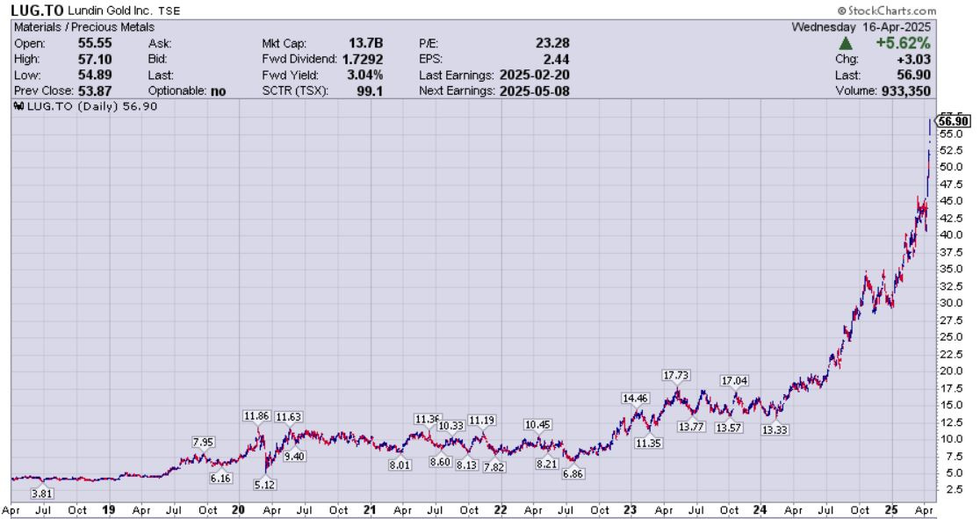Click the '+5.62%' percent change value

tap(903, 43)
